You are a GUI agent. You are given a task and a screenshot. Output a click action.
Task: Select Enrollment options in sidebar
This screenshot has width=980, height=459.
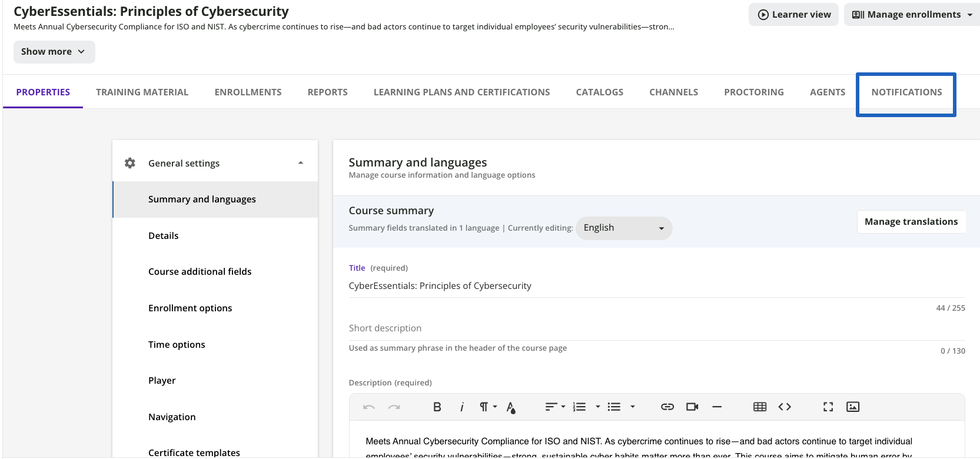pos(215,308)
